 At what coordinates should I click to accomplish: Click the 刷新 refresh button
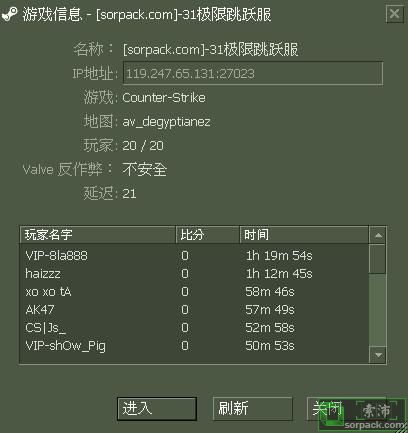(x=253, y=408)
